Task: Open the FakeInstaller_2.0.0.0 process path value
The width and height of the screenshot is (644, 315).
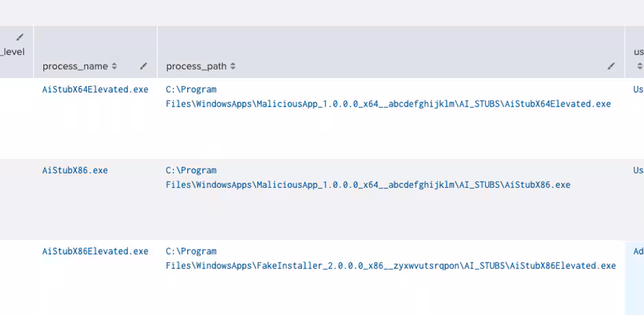Action: (390, 266)
